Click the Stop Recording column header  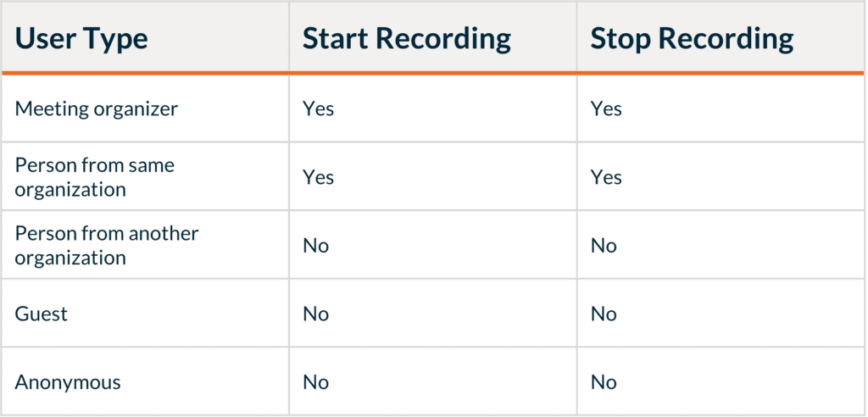(692, 39)
